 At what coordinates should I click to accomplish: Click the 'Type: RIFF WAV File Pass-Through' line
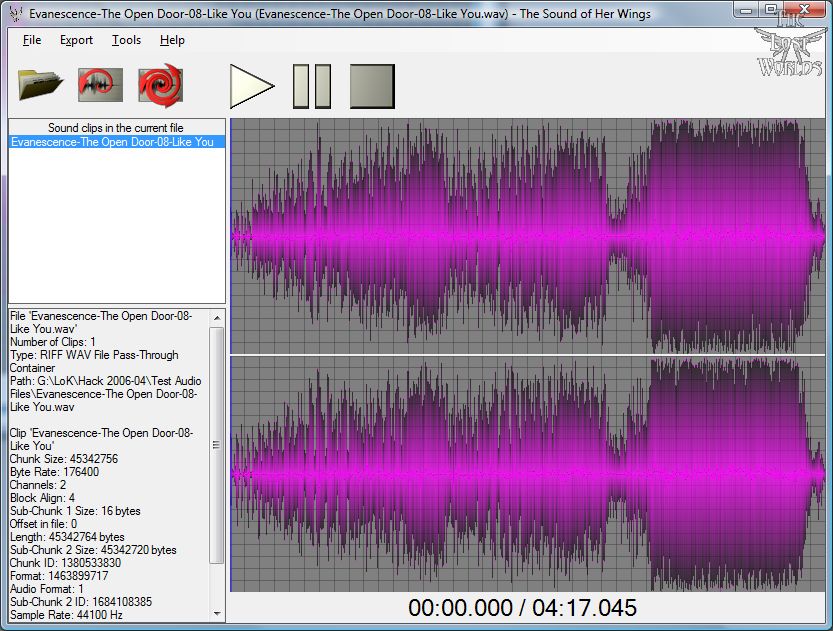(x=94, y=355)
